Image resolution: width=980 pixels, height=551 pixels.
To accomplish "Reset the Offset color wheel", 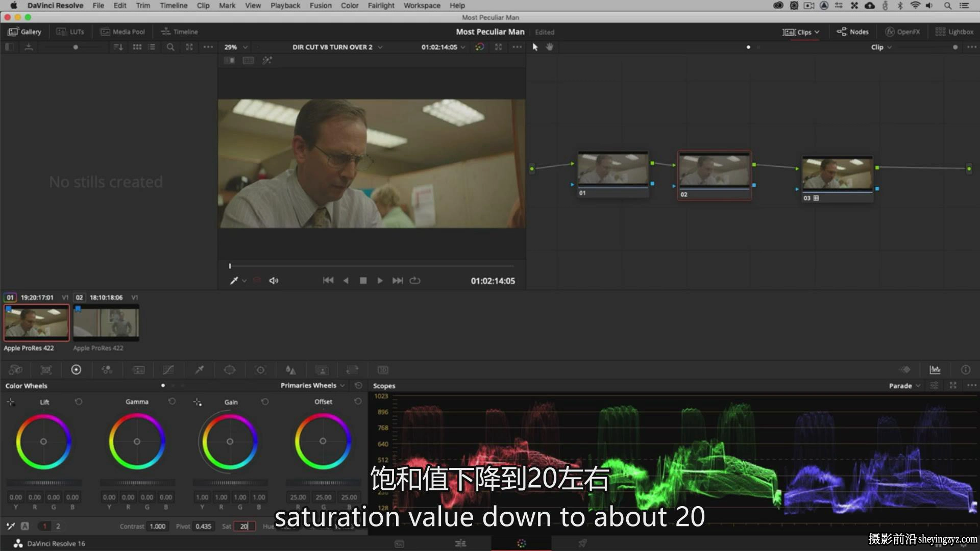I will pyautogui.click(x=358, y=402).
